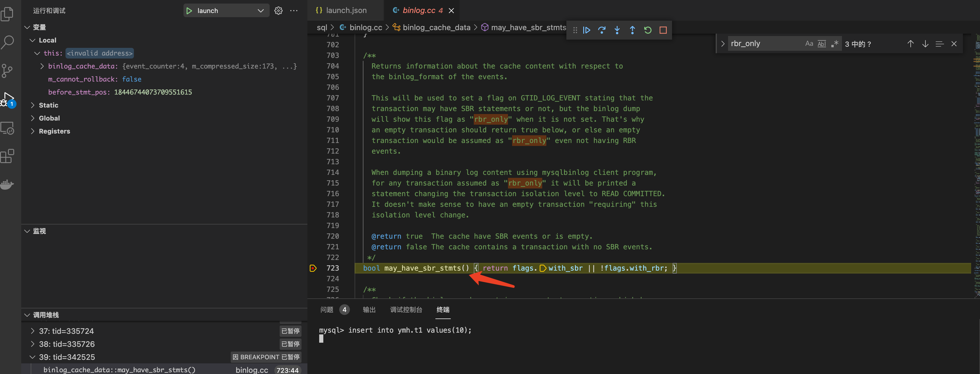
Task: Click the rbr_only search input field
Action: coord(765,44)
